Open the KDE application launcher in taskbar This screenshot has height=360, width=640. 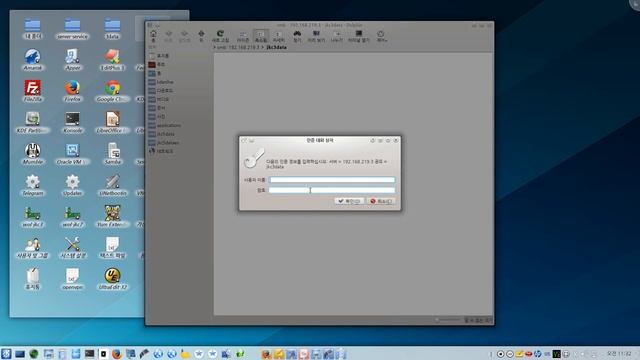click(x=6, y=353)
